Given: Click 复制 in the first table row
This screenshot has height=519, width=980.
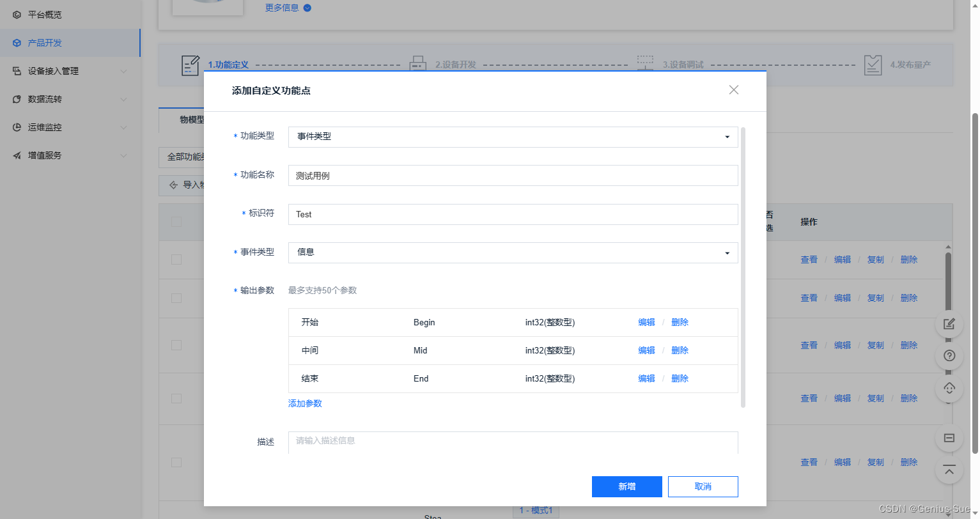Looking at the screenshot, I should tap(875, 259).
